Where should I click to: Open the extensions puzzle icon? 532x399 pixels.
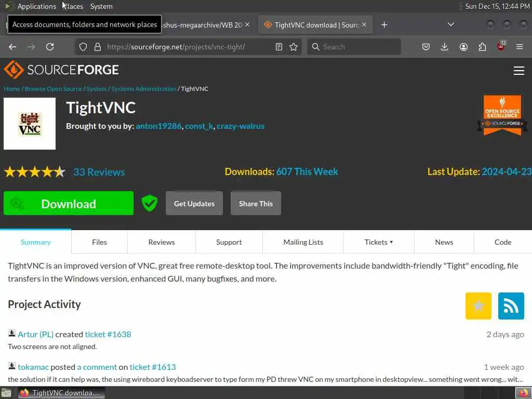coord(482,47)
